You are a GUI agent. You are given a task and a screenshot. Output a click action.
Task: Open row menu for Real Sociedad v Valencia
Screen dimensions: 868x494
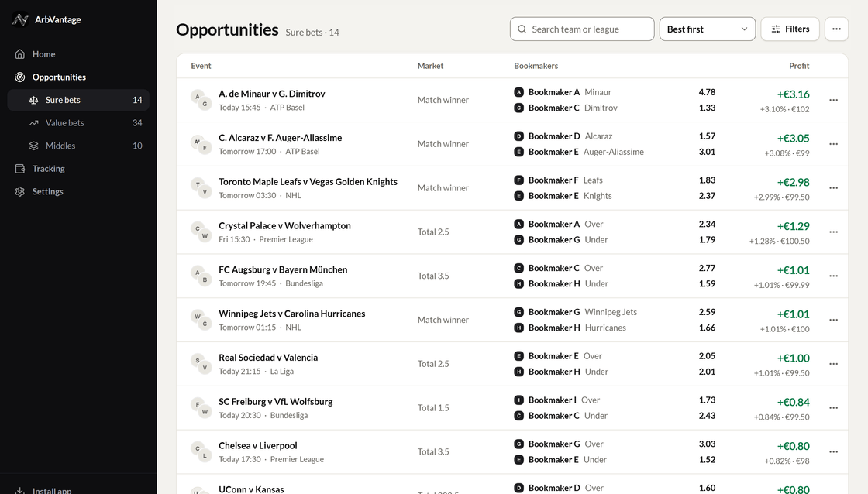click(x=834, y=364)
